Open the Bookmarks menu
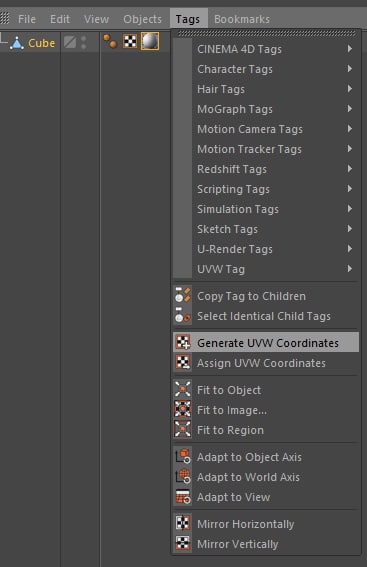The image size is (367, 567). click(242, 19)
